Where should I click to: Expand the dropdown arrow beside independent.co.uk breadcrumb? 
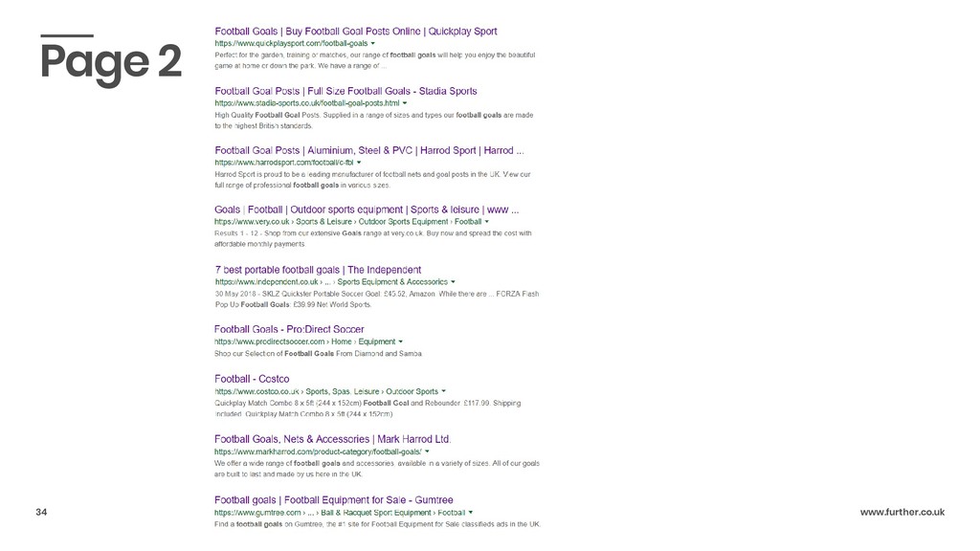453,282
